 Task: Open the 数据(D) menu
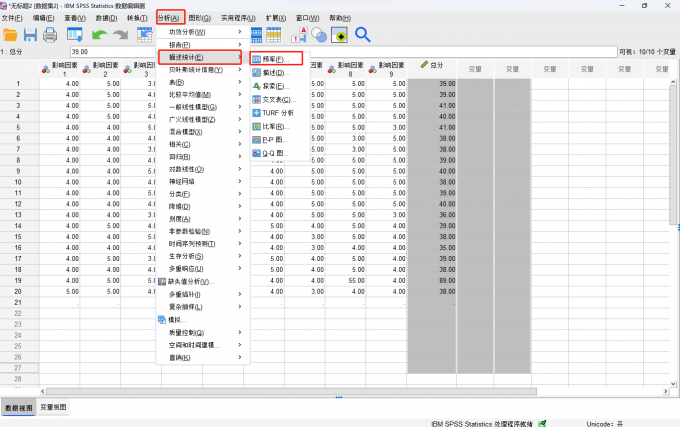coord(106,18)
